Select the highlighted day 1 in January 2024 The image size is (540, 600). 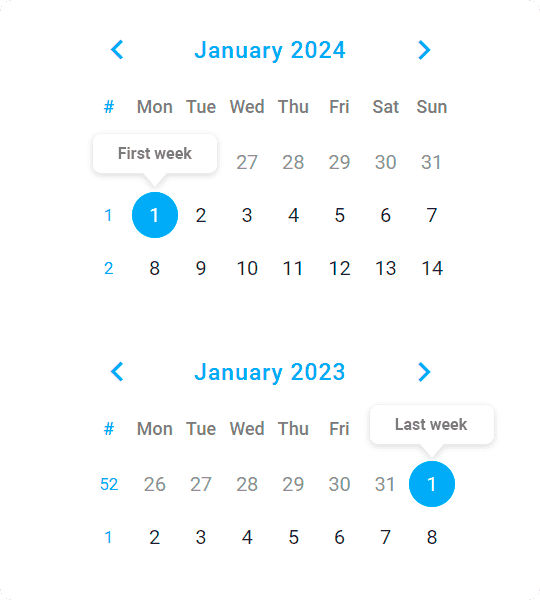(155, 215)
